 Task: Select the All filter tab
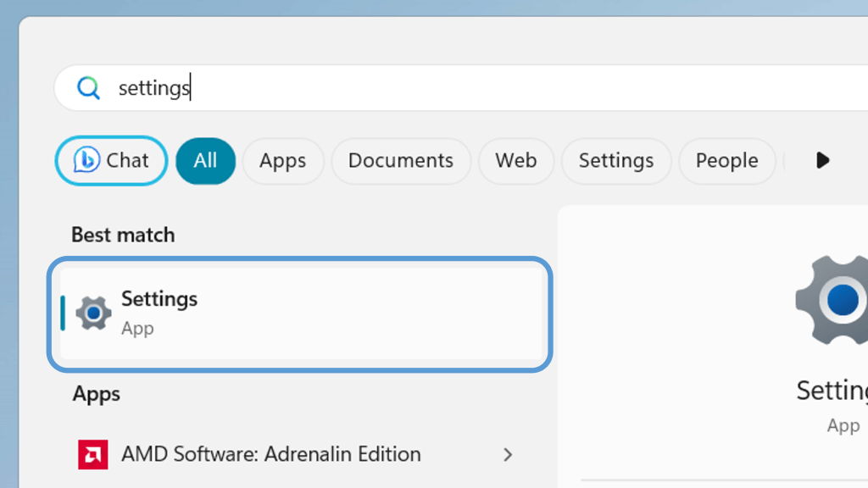[205, 161]
